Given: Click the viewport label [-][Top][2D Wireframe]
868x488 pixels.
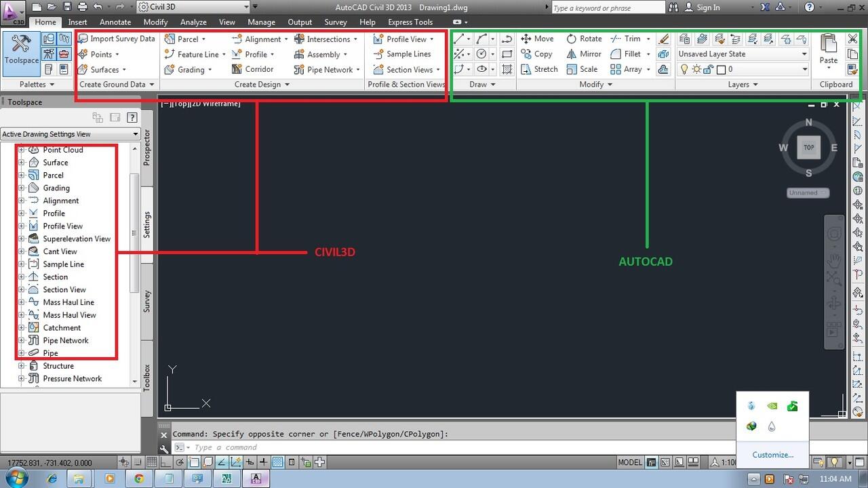Looking at the screenshot, I should click(200, 104).
